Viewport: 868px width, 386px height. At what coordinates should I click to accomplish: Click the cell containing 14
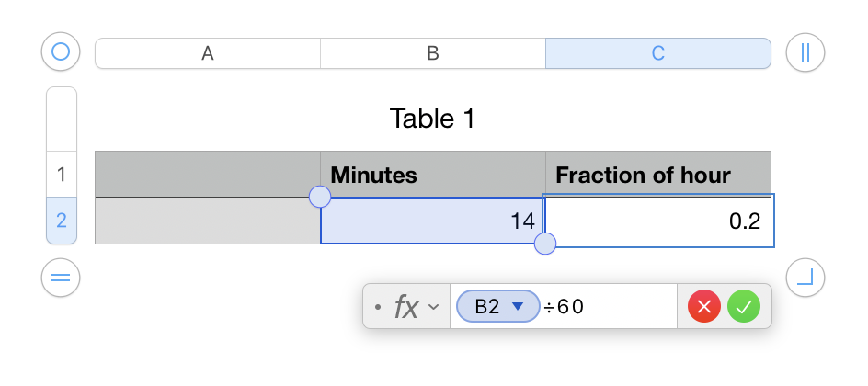(432, 221)
